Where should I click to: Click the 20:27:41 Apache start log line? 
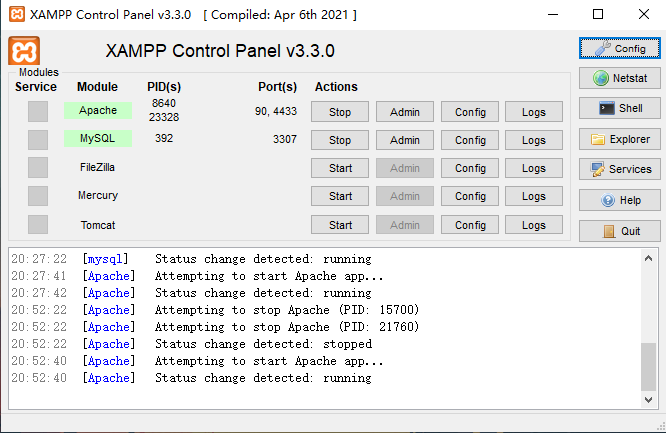[x=197, y=276]
